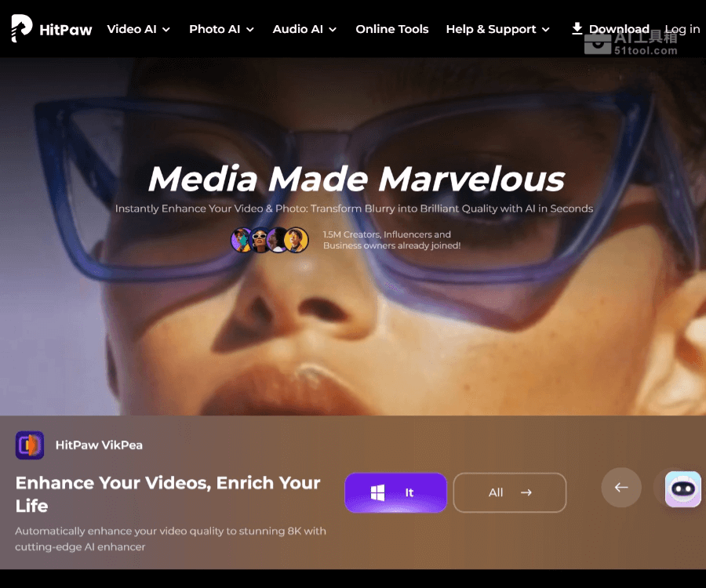Click the first creator avatar with teal mask
The height and width of the screenshot is (588, 706).
[x=242, y=240]
